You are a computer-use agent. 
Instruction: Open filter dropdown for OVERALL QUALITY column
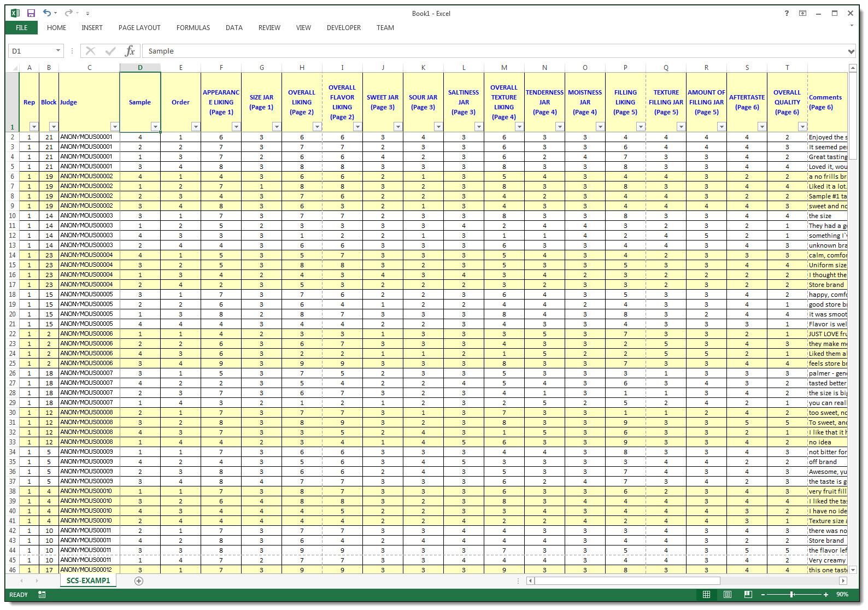pos(802,127)
